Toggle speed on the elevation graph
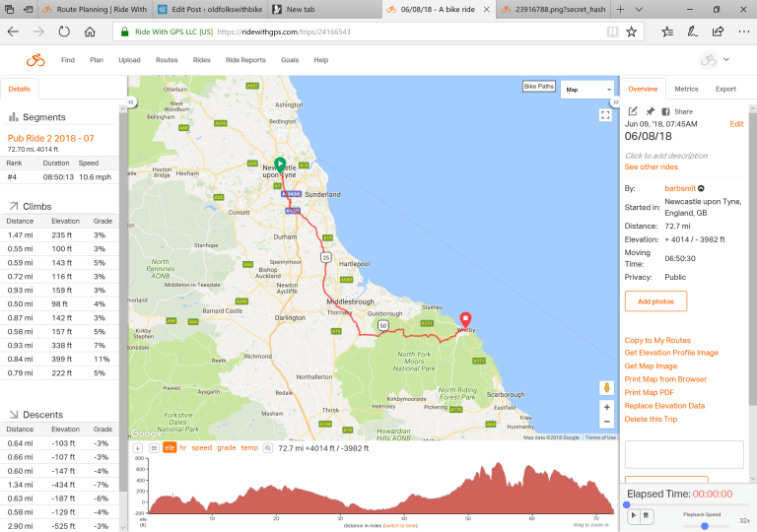The height and width of the screenshot is (532, 757). point(201,447)
